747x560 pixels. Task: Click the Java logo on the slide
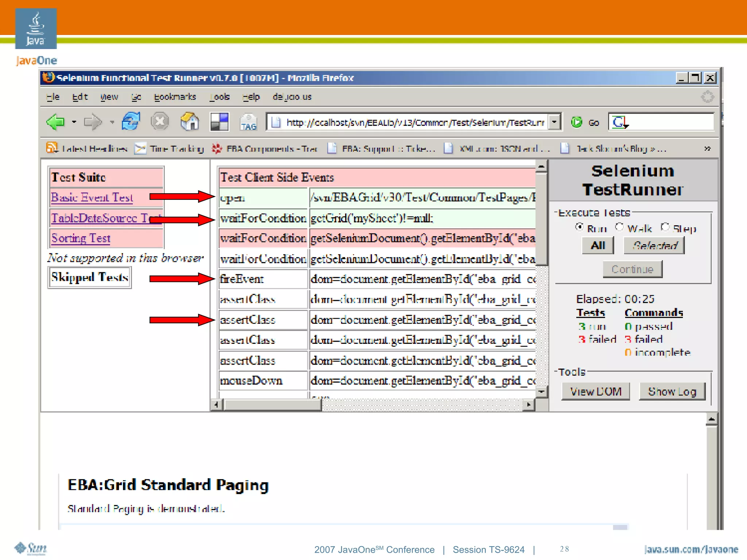pos(36,28)
